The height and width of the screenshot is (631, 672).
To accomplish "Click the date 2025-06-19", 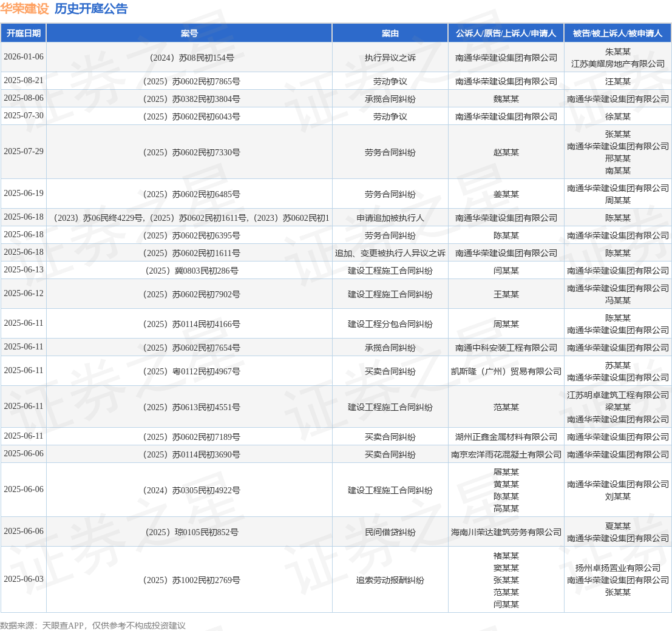I will click(24, 193).
